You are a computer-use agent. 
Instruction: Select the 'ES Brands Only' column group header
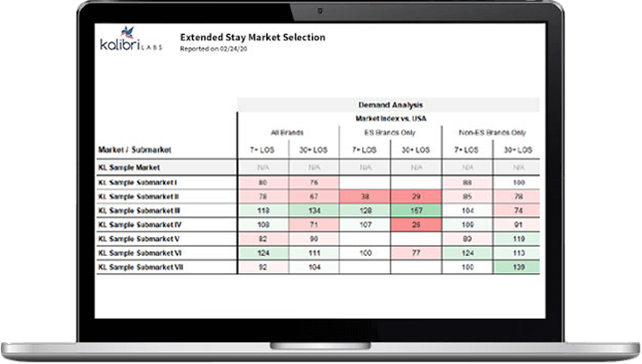(x=390, y=132)
